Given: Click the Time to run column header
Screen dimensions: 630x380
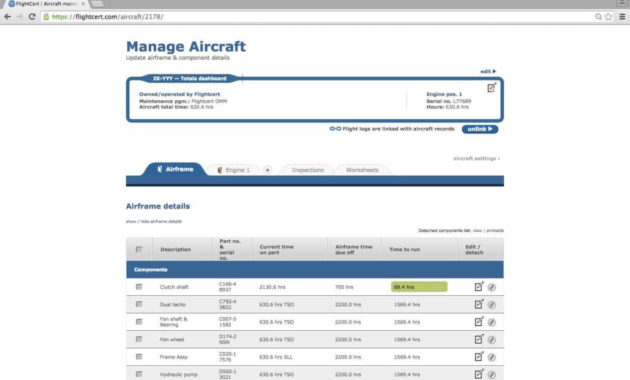Looking at the screenshot, I should pos(405,249).
